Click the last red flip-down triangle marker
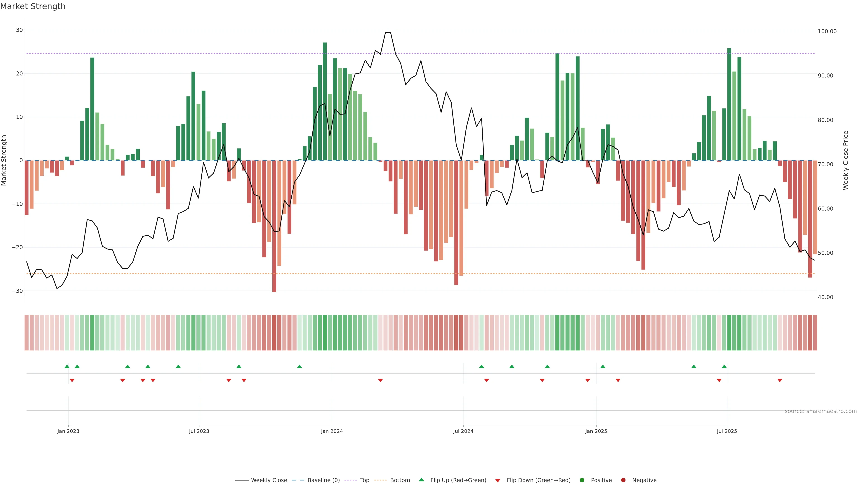The width and height of the screenshot is (868, 488). point(780,380)
